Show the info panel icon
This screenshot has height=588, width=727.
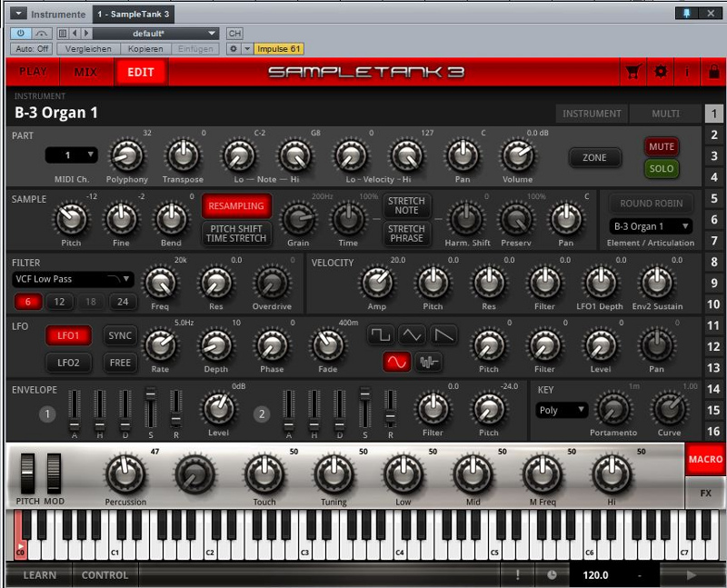[687, 72]
